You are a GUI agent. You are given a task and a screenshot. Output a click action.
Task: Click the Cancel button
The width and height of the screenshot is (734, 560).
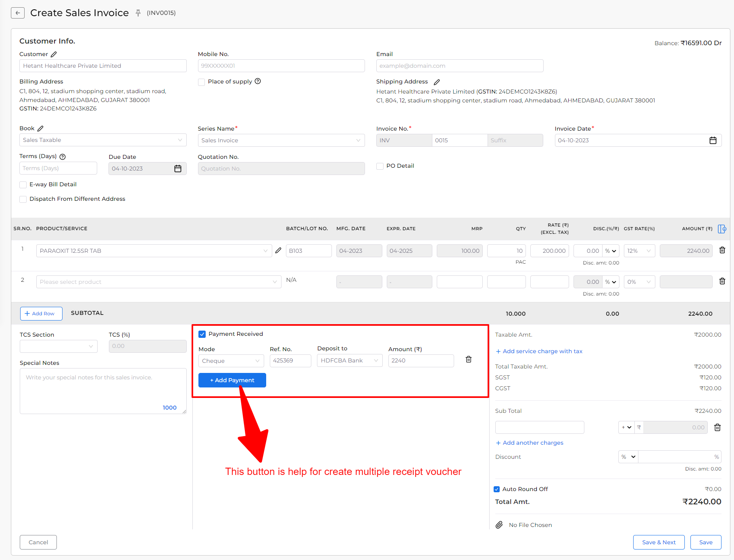click(38, 542)
